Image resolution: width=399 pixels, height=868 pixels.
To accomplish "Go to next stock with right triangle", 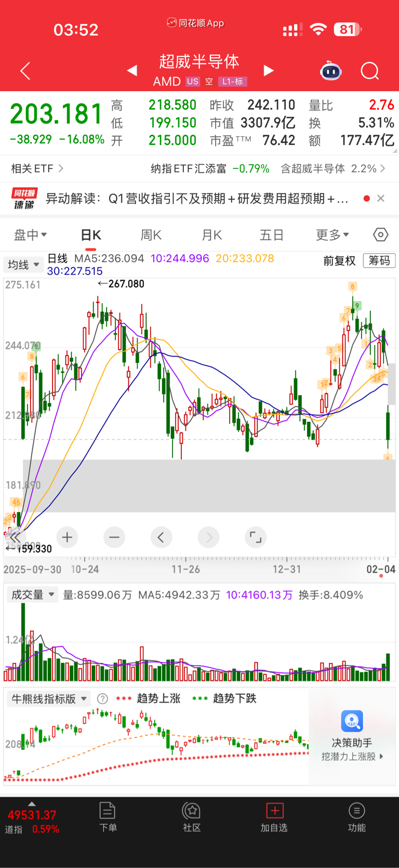I will click(269, 70).
